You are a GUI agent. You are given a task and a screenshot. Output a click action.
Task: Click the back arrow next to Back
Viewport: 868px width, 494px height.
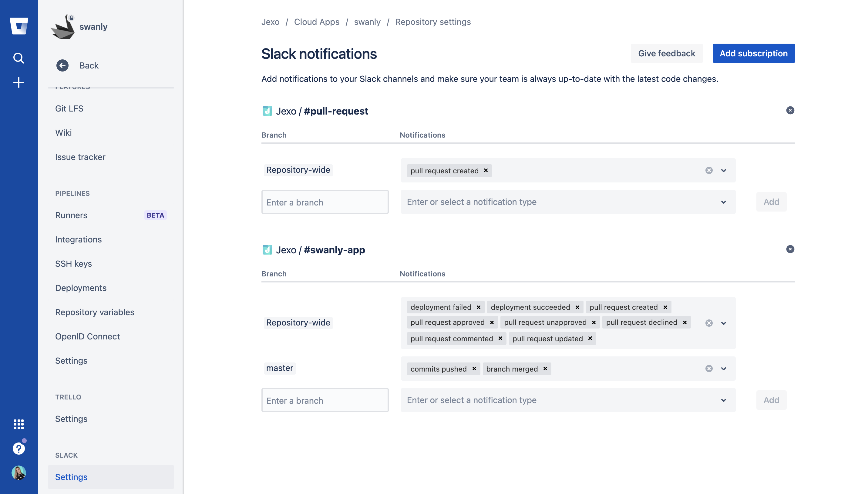tap(62, 65)
